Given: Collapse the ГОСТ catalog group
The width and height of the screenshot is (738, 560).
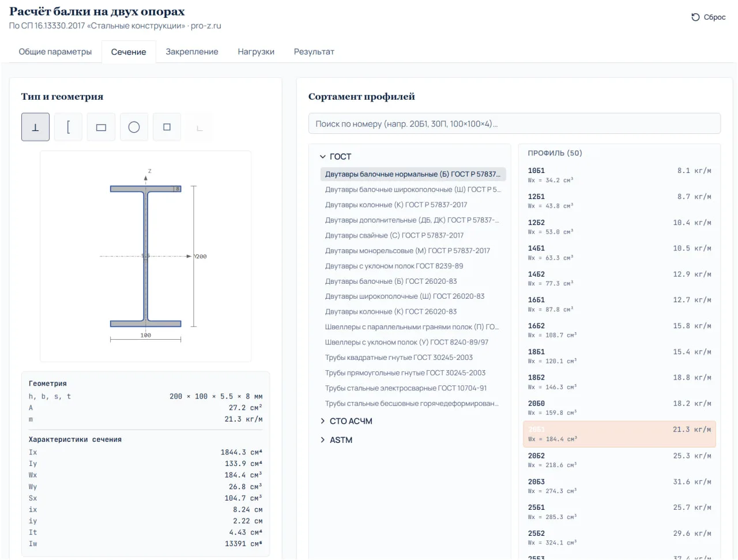Looking at the screenshot, I should click(x=336, y=157).
